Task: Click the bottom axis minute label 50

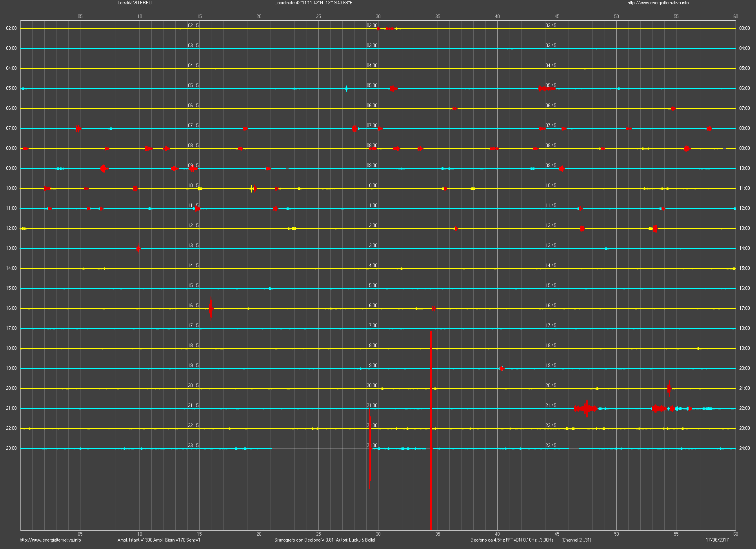Action: [x=616, y=534]
